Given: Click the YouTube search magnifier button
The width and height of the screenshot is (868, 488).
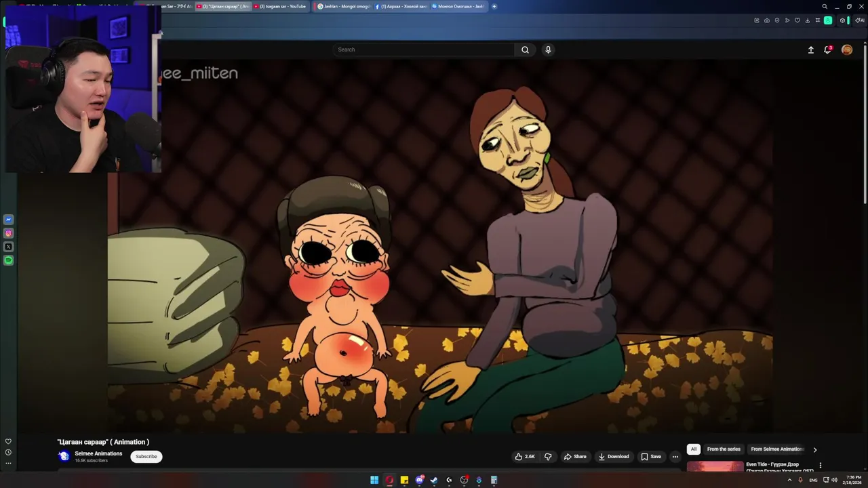Looking at the screenshot, I should tap(525, 49).
